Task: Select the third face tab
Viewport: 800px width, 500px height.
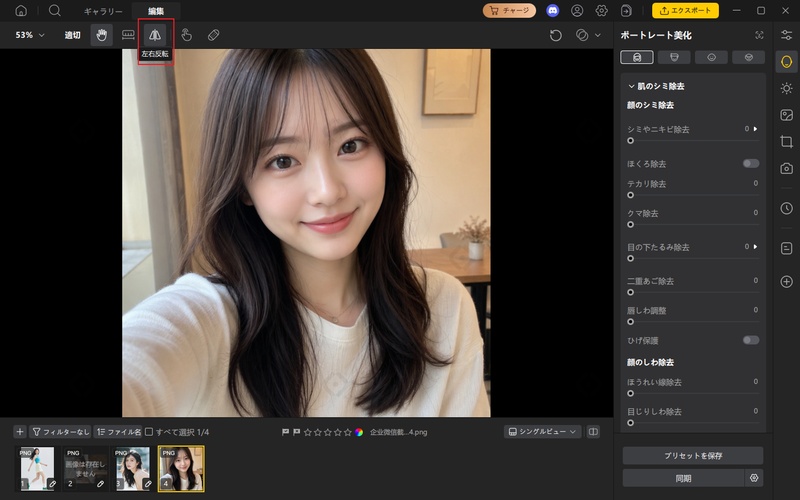Action: click(x=711, y=57)
